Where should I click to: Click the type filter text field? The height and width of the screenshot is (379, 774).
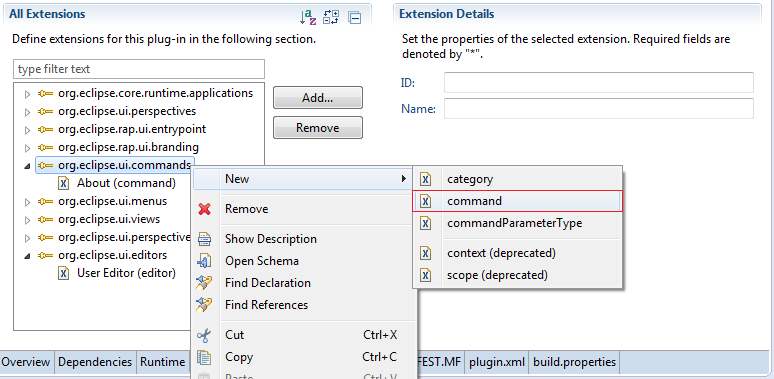click(139, 69)
